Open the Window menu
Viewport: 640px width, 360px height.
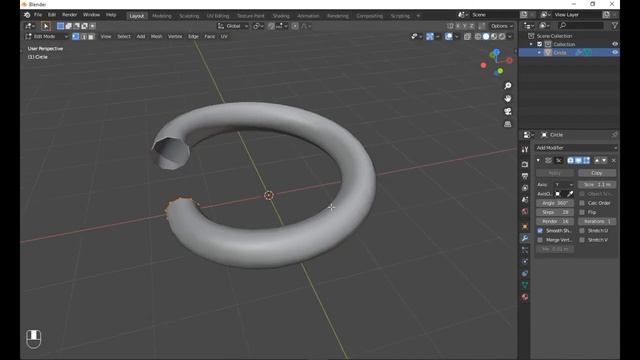tap(91, 15)
